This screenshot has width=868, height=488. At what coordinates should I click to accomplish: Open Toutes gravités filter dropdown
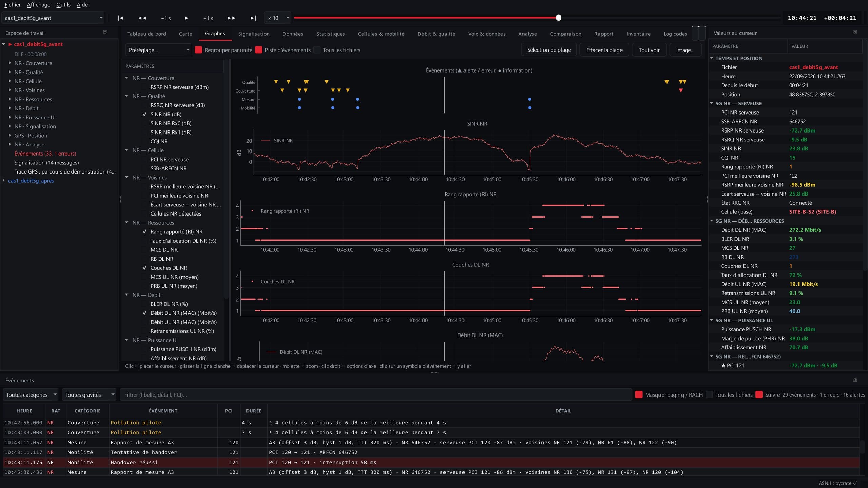(x=89, y=394)
